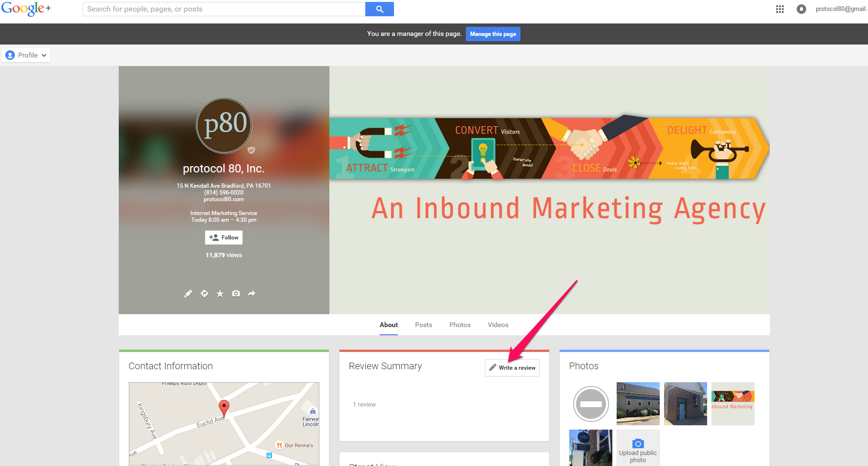Screen dimensions: 868x466
Task: Click the pencil edit icon on profile card
Action: [188, 294]
